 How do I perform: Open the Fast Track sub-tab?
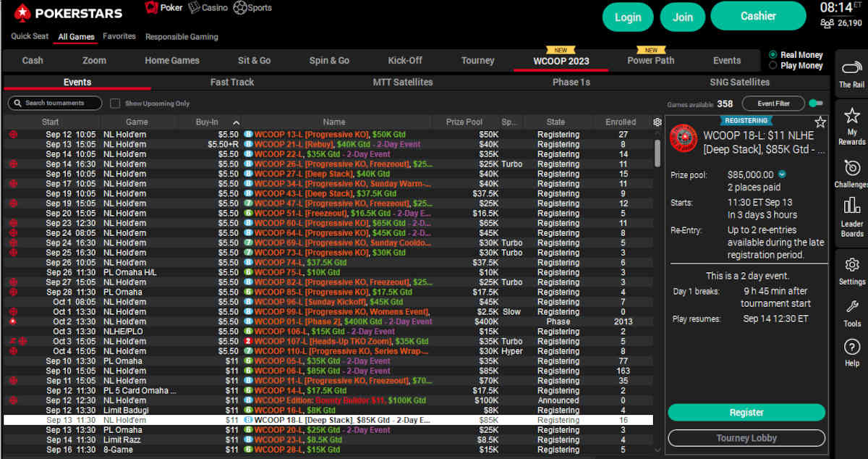(x=232, y=83)
